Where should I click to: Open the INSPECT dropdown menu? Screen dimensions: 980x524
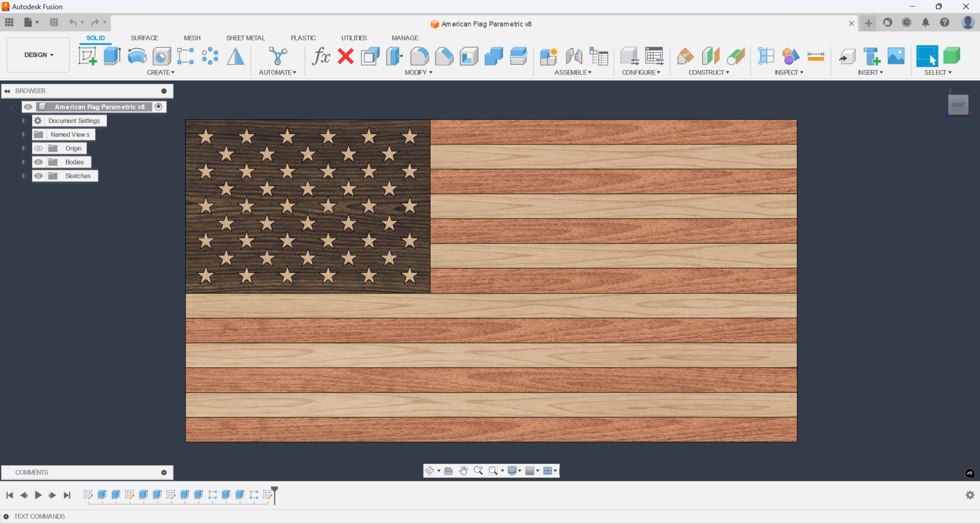point(789,73)
